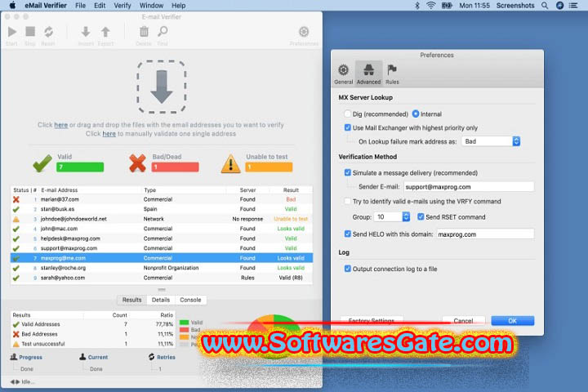This screenshot has width=588, height=392.
Task: Start verification with the Start toolbar icon
Action: (12, 32)
